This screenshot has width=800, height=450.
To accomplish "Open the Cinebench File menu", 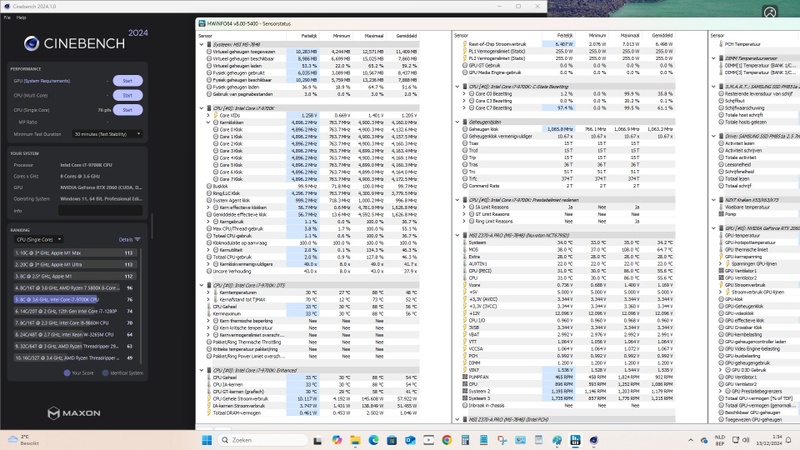I will click(x=7, y=17).
